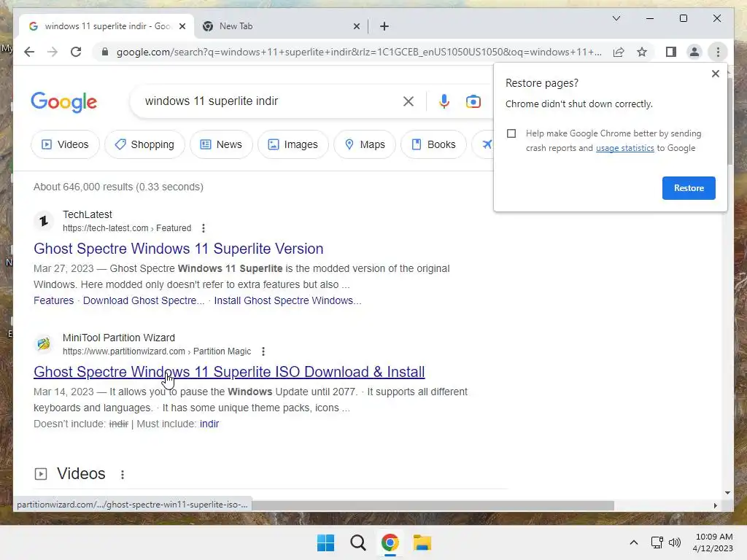Show hidden icons with the tray chevron
The image size is (747, 560).
point(634,542)
